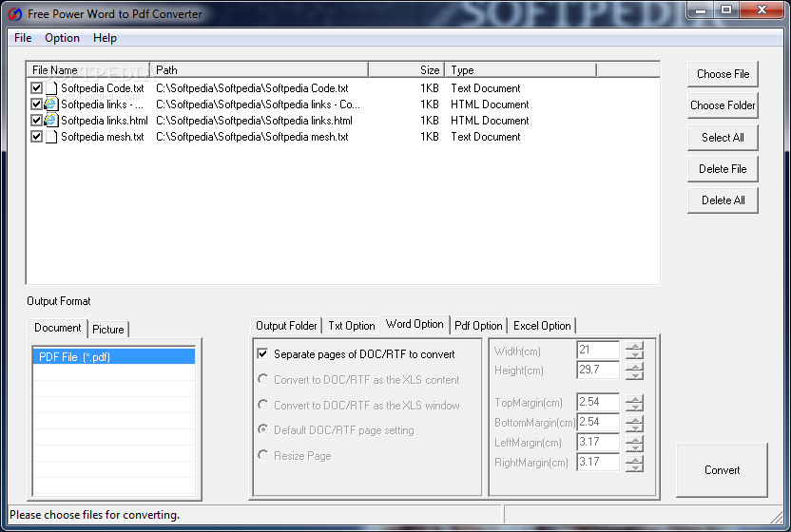Sort by the Path column header
The width and height of the screenshot is (791, 532).
[260, 70]
